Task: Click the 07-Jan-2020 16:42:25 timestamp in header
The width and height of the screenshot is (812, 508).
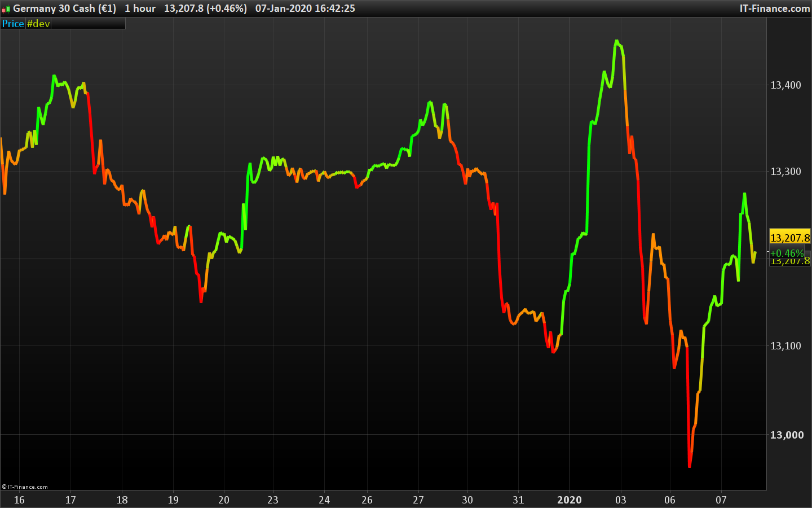Action: 305,8
